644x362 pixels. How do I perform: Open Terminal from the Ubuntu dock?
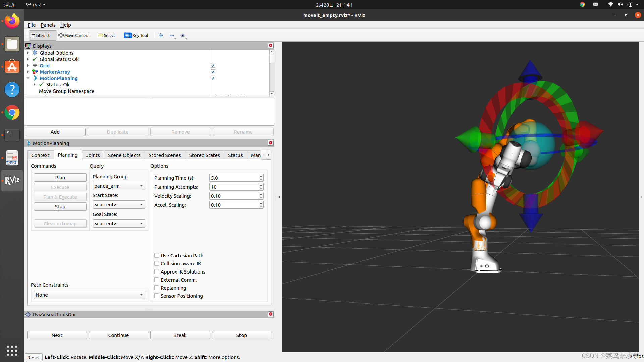click(x=12, y=135)
